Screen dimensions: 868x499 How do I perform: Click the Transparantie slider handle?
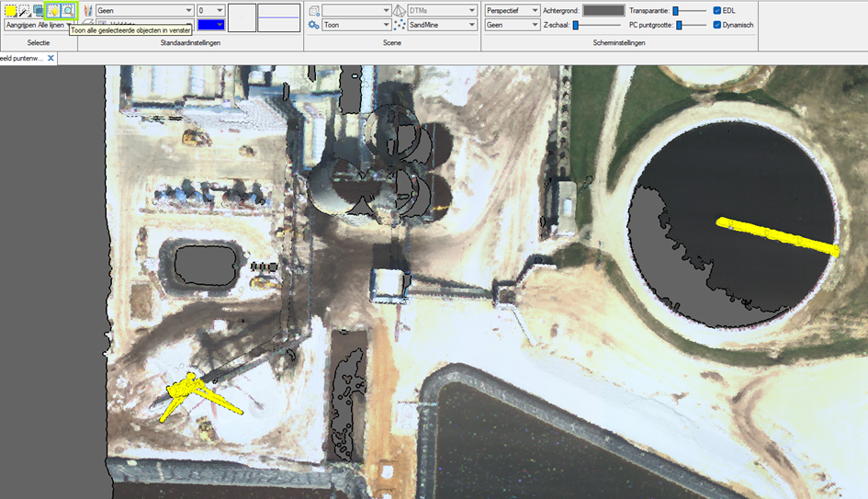[x=676, y=10]
